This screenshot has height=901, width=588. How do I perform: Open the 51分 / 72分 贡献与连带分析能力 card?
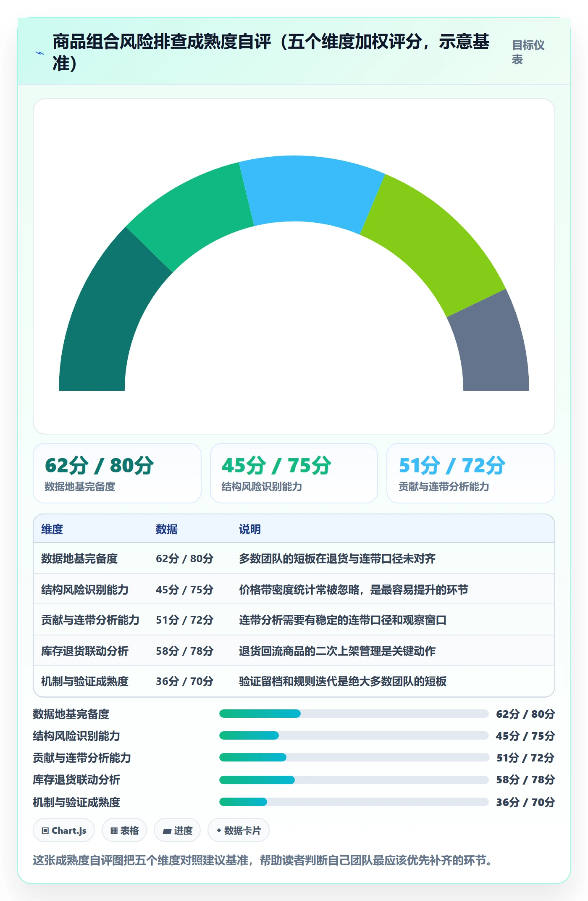pos(471,473)
